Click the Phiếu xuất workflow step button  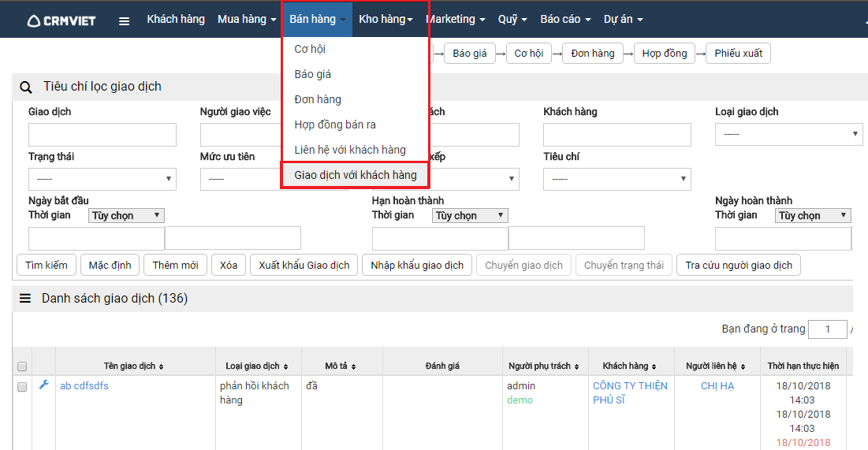point(739,54)
